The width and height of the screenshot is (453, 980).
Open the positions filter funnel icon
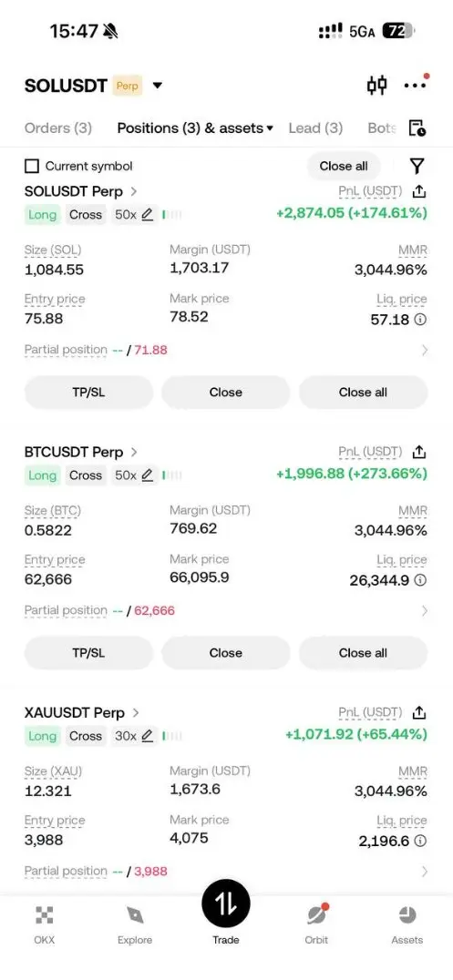coord(417,166)
